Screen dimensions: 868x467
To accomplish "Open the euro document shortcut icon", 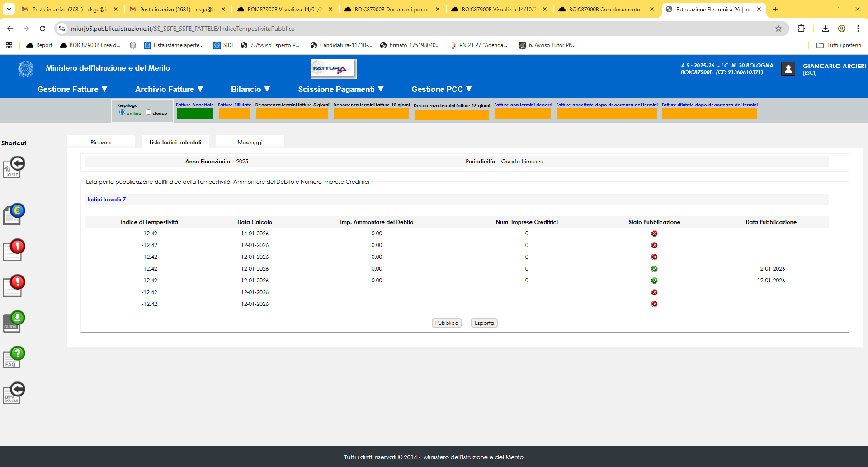I will [x=14, y=214].
